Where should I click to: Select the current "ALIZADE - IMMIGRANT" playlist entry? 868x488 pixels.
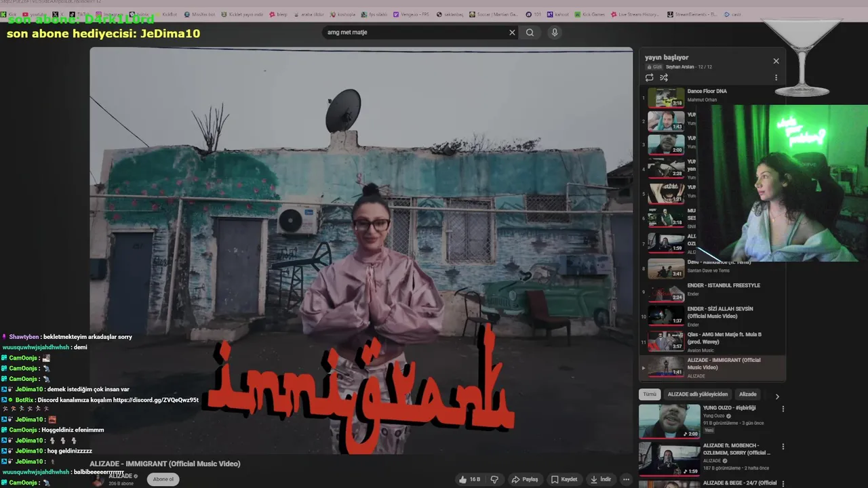713,367
